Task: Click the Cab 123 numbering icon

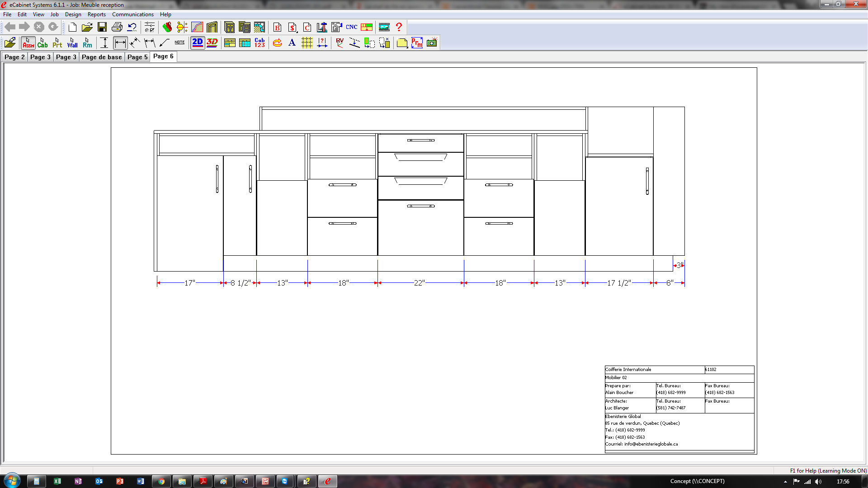Action: (259, 43)
